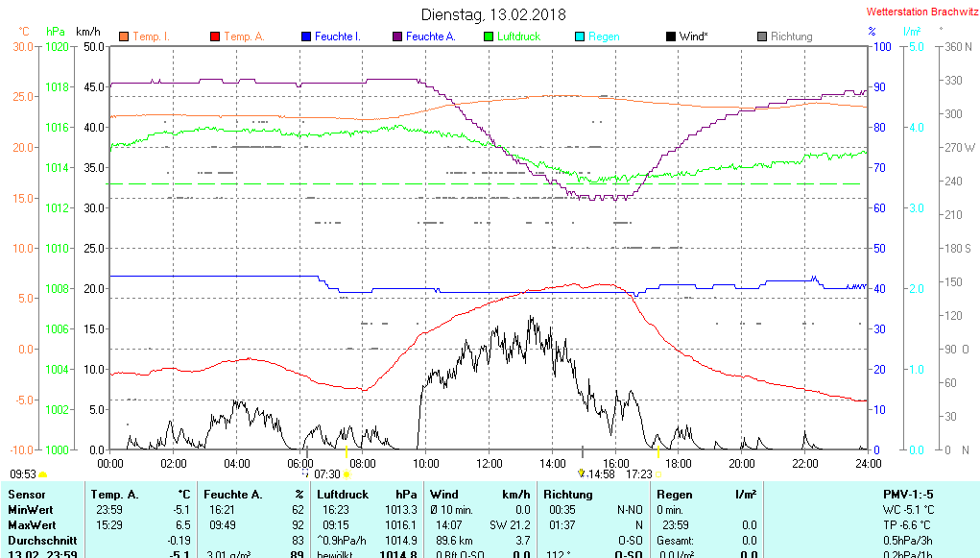The height and width of the screenshot is (558, 980).
Task: Click the Luftdruck hPa table header
Action: pyautogui.click(x=368, y=495)
